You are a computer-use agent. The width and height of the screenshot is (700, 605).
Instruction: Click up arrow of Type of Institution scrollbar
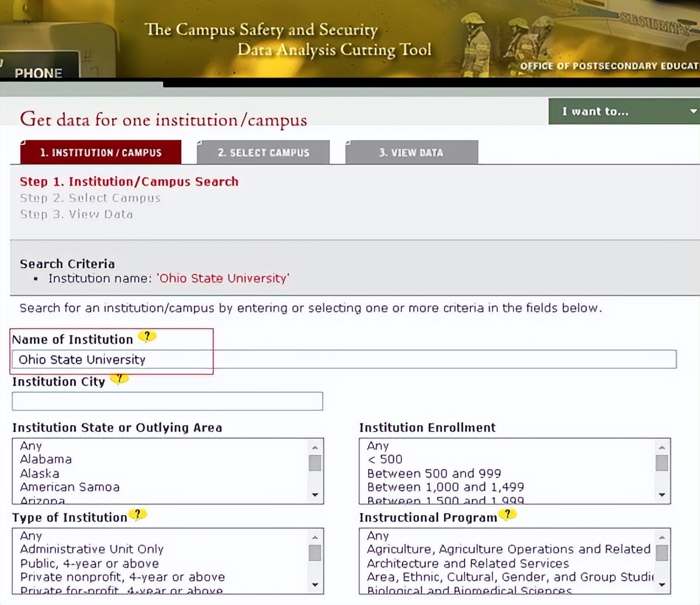click(x=315, y=537)
